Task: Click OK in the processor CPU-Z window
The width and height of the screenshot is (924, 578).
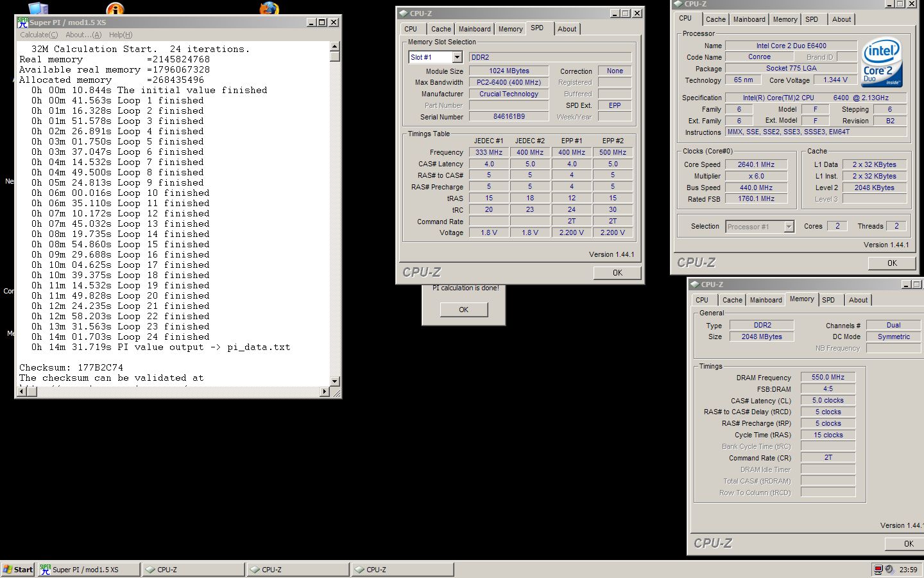Action: 892,263
